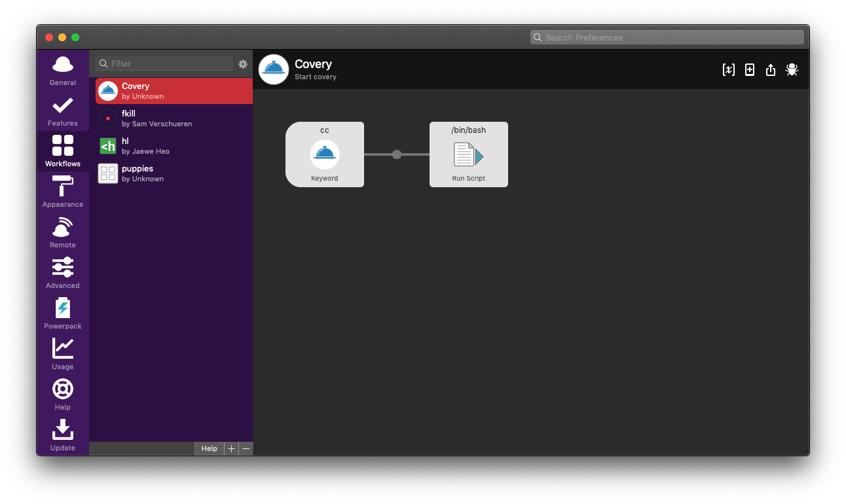Open the Advanced preferences tab
The width and height of the screenshot is (846, 504).
tap(63, 273)
